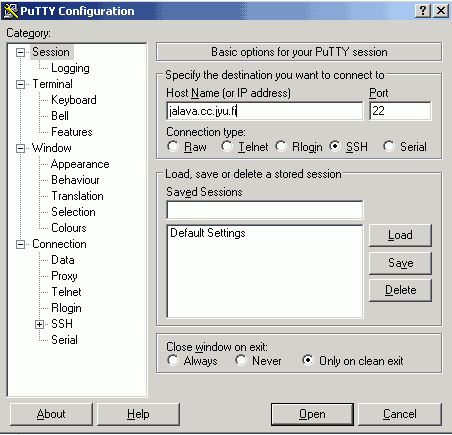Screen dimensions: 452x435
Task: Select Logging under Session
Action: tap(70, 68)
